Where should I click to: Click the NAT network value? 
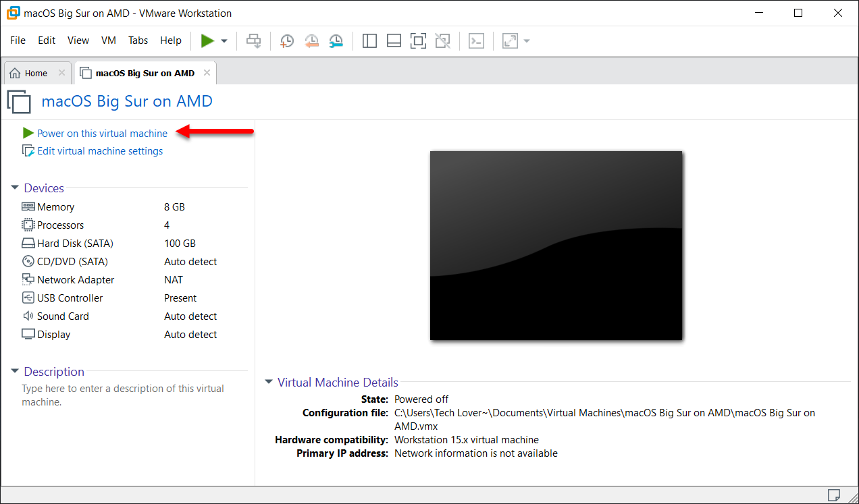click(174, 280)
